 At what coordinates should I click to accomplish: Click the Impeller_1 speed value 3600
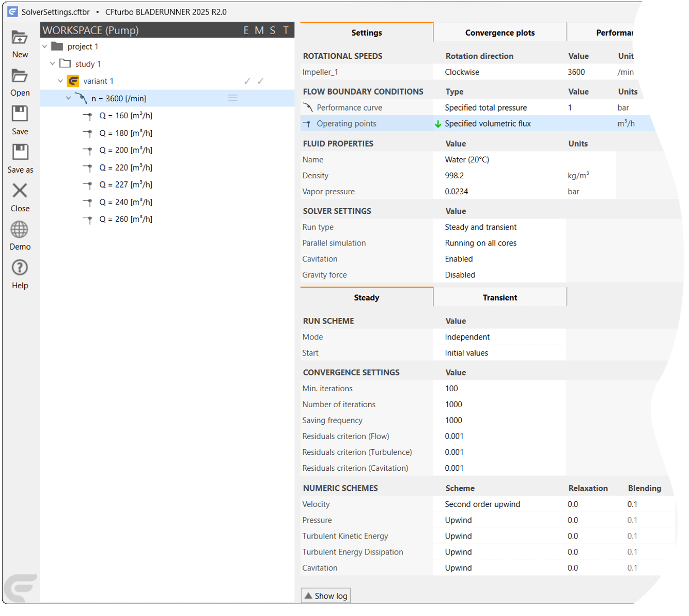click(x=576, y=72)
